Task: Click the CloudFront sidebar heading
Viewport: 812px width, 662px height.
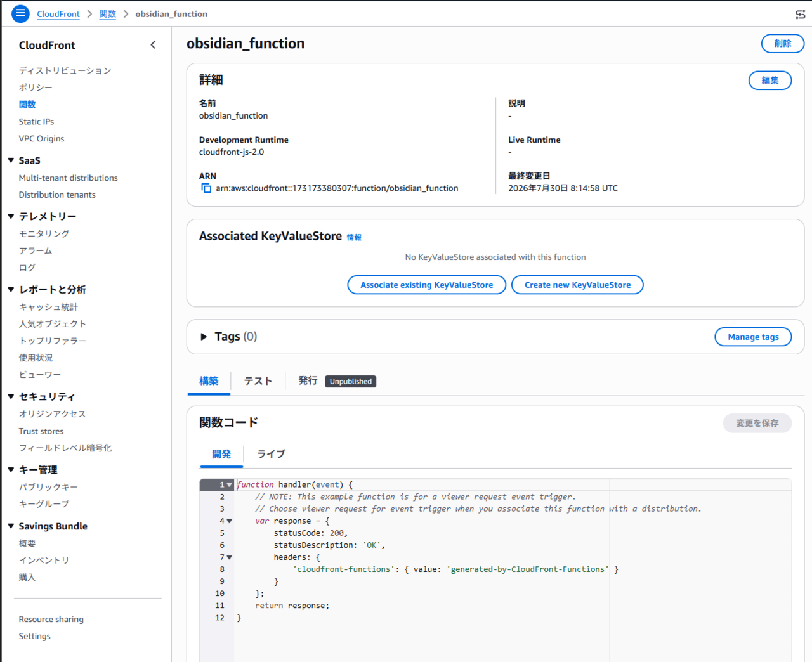Action: pyautogui.click(x=47, y=45)
